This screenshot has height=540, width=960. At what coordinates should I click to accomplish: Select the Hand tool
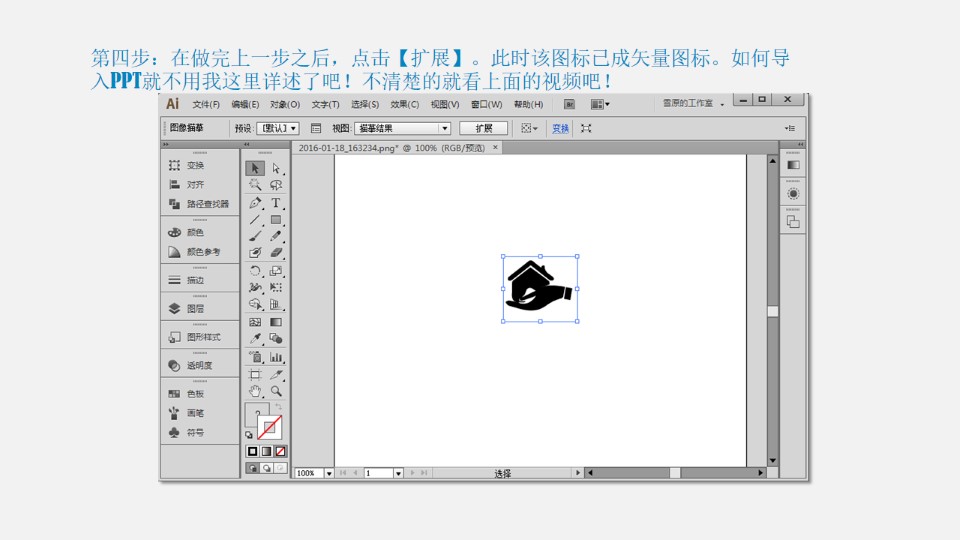point(255,392)
